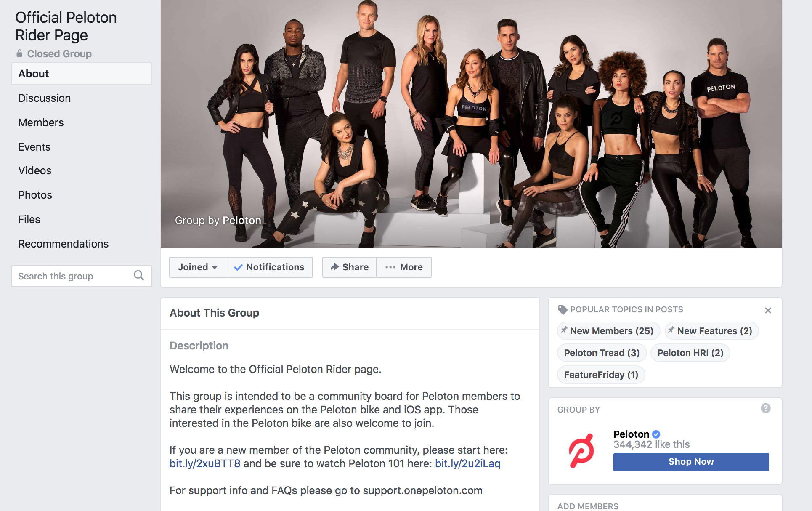Click the help question mark in Group By
The width and height of the screenshot is (812, 511).
point(766,408)
